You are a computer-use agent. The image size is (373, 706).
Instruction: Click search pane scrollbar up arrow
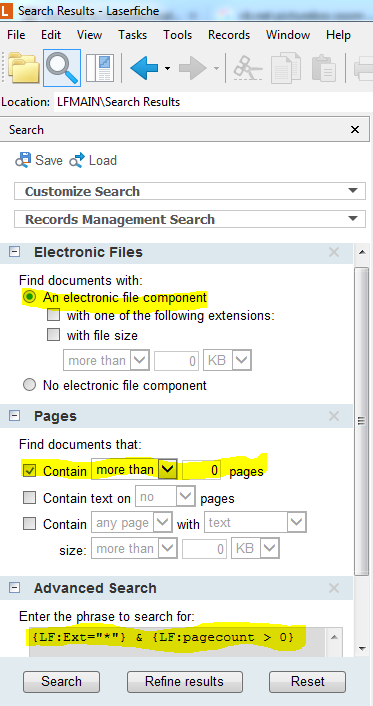pos(361,252)
